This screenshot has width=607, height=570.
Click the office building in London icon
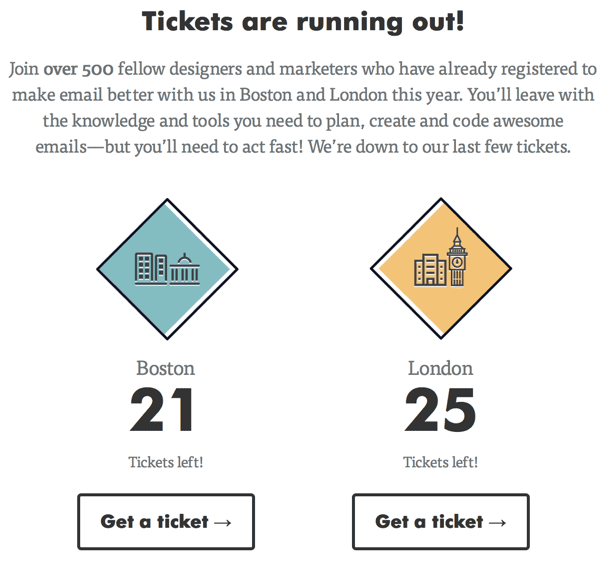coord(428,270)
